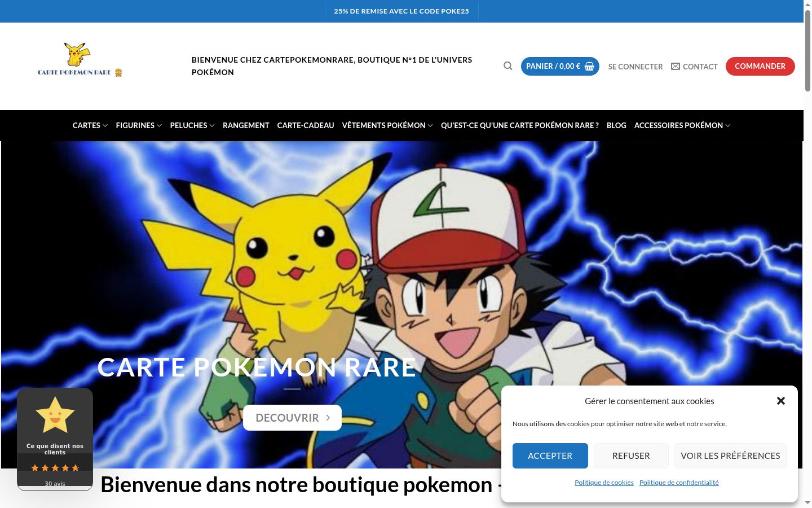Click the Bienvenue chez Cartepokemonrare tagline
Viewport: 812px width, 508px height.
coord(332,66)
